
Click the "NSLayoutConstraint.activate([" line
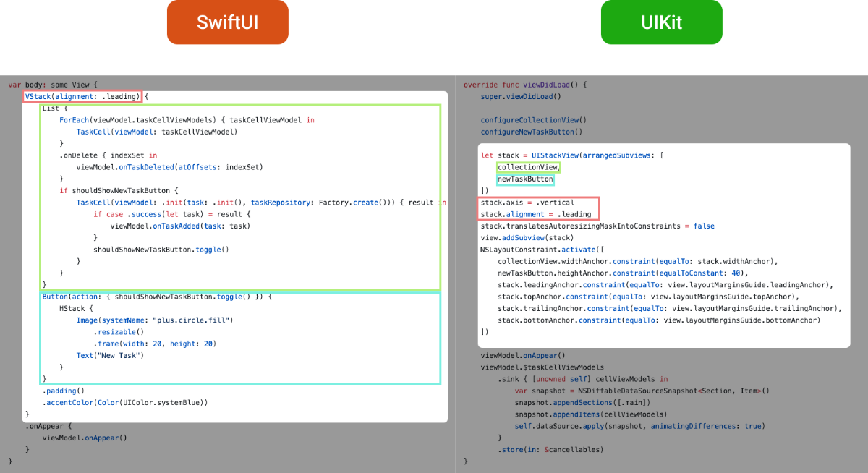(x=542, y=250)
